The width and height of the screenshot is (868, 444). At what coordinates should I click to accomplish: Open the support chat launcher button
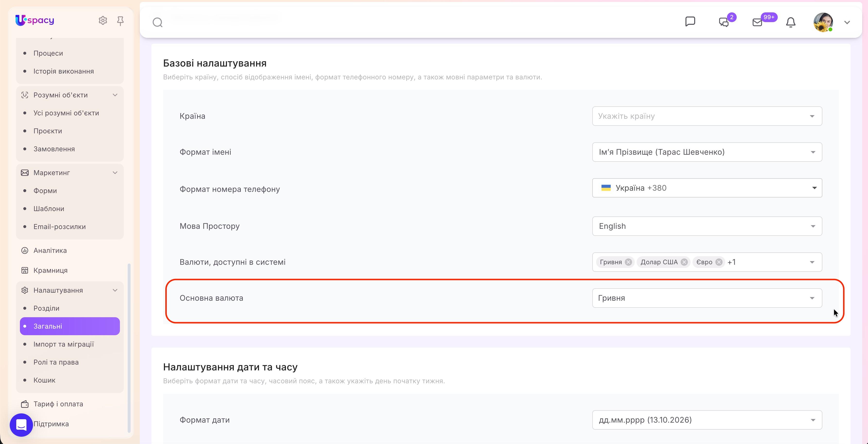point(21,425)
